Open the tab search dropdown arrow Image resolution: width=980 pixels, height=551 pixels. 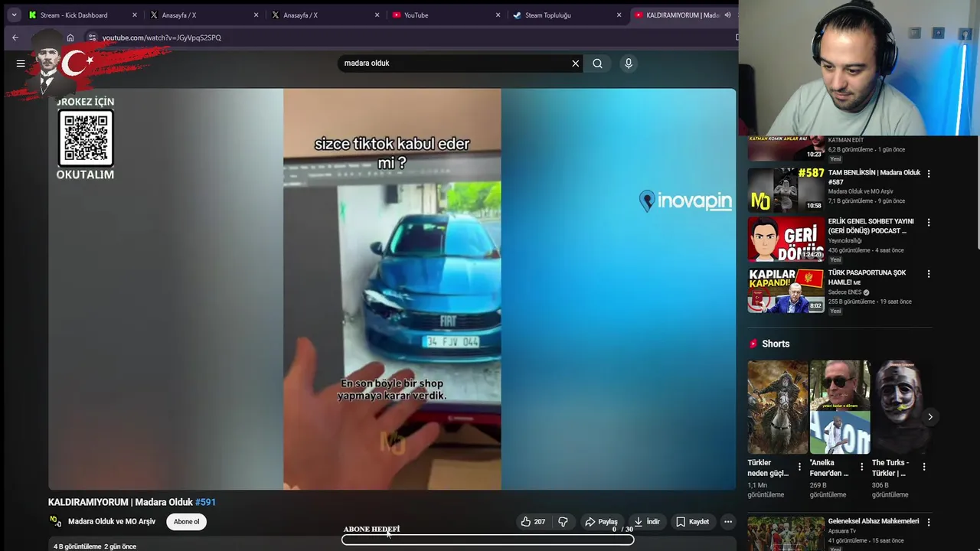[x=14, y=15]
